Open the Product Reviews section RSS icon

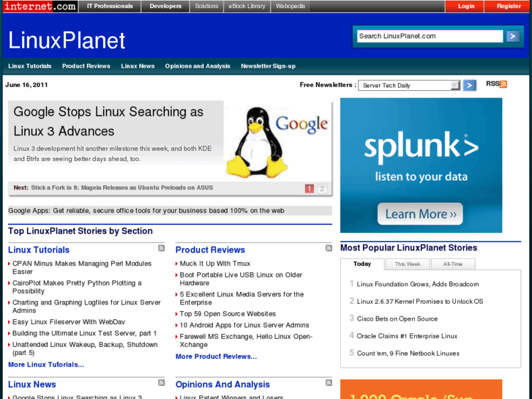329,248
